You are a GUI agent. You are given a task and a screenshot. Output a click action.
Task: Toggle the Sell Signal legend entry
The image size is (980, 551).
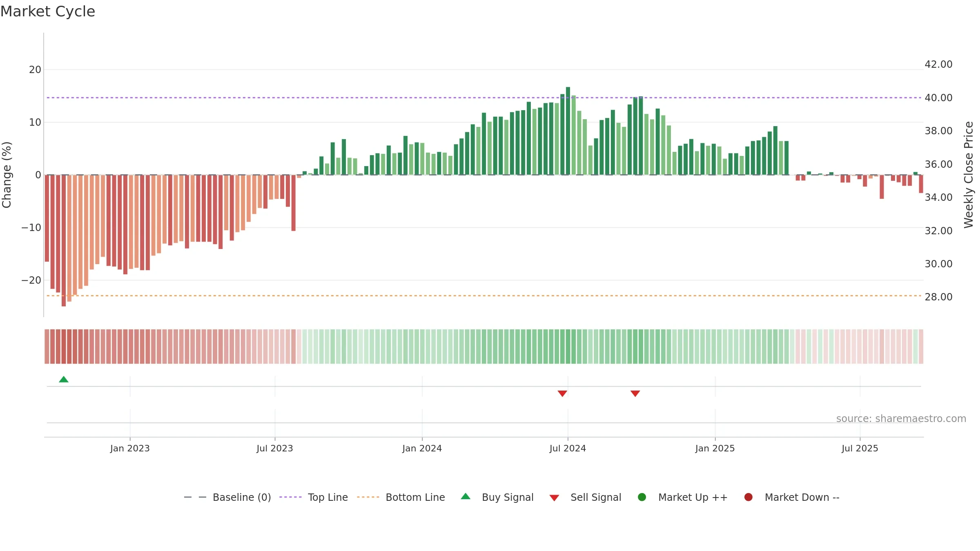coord(585,497)
